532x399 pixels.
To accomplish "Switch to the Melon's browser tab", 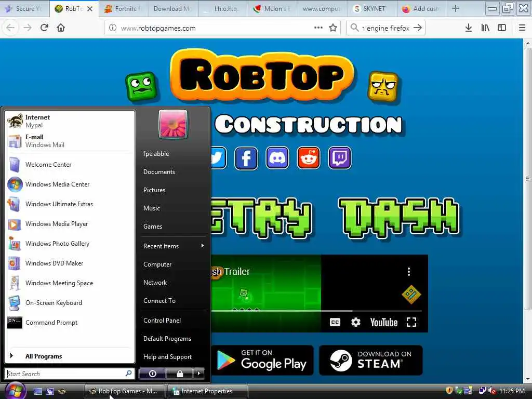I will tap(273, 9).
